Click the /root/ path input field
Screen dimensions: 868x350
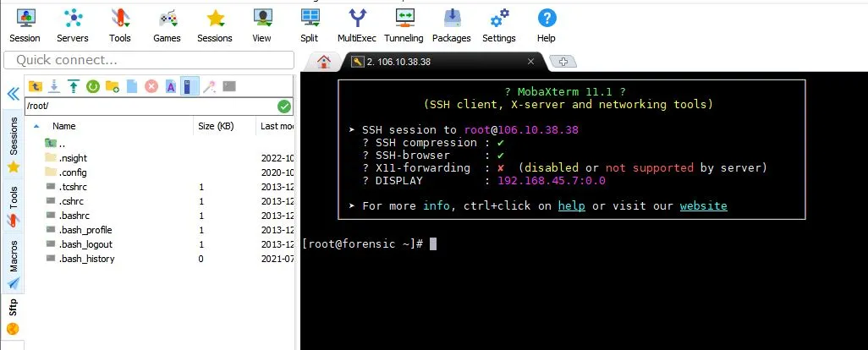click(x=151, y=107)
